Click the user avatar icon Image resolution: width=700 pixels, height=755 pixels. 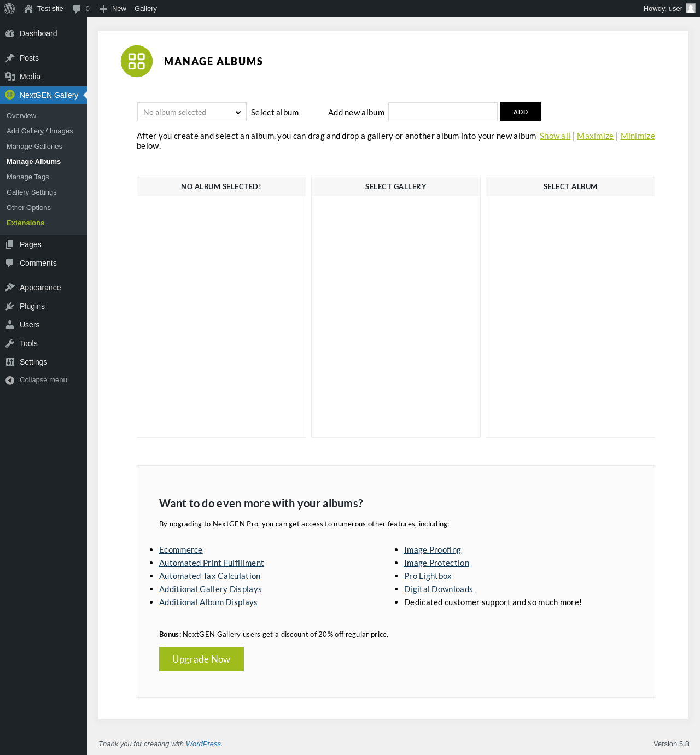point(691,8)
